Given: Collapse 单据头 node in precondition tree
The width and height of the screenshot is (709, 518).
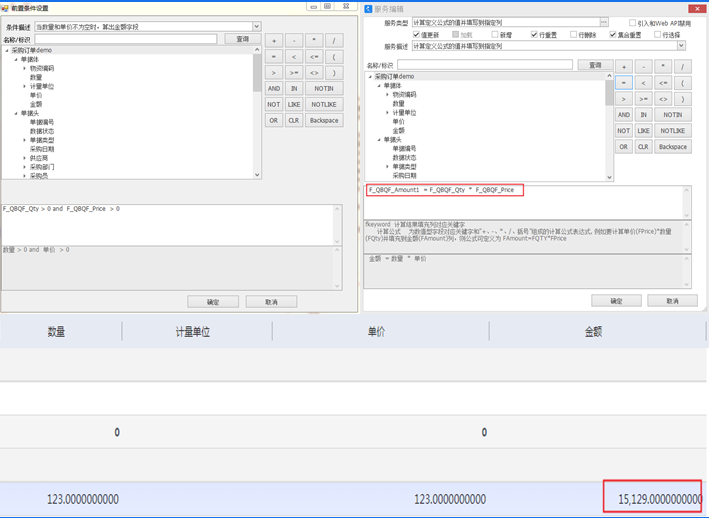Looking at the screenshot, I should (16, 113).
